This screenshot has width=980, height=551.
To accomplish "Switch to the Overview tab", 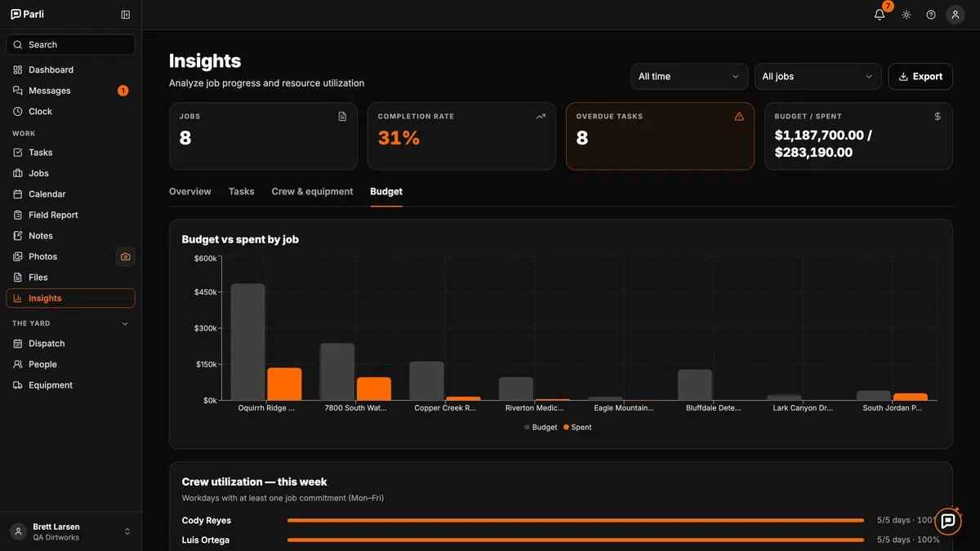I will pyautogui.click(x=190, y=192).
